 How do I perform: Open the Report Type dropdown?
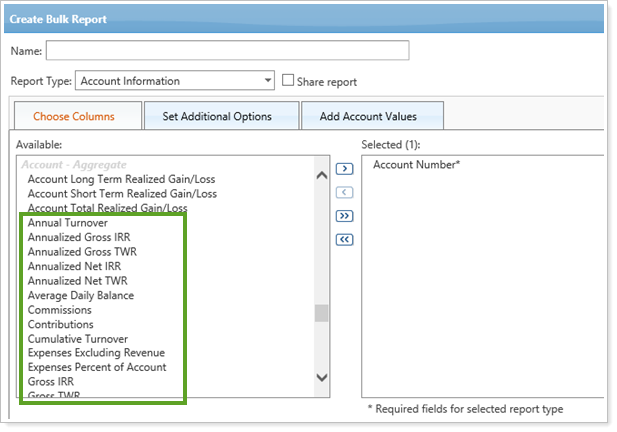coord(175,81)
